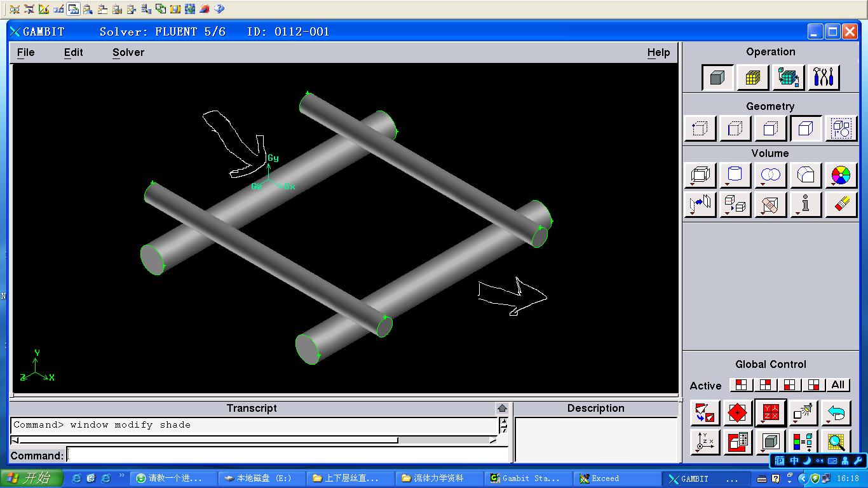Click the Command input field
The image size is (868, 488).
point(287,456)
